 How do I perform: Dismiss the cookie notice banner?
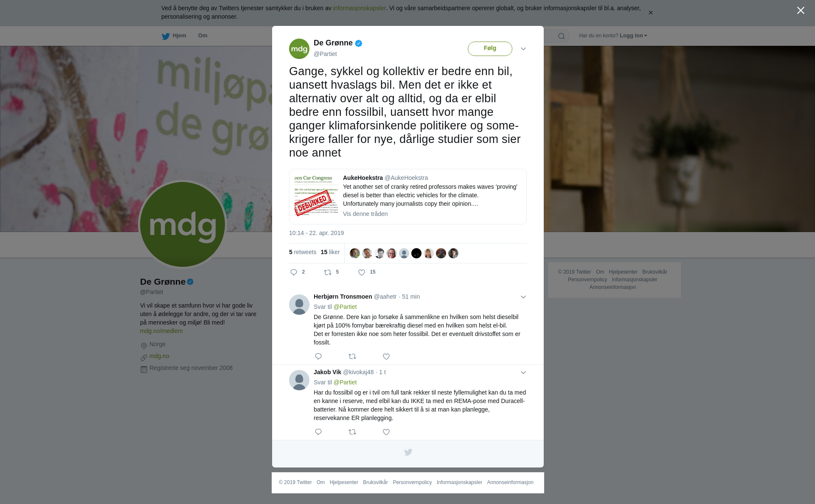pyautogui.click(x=650, y=13)
